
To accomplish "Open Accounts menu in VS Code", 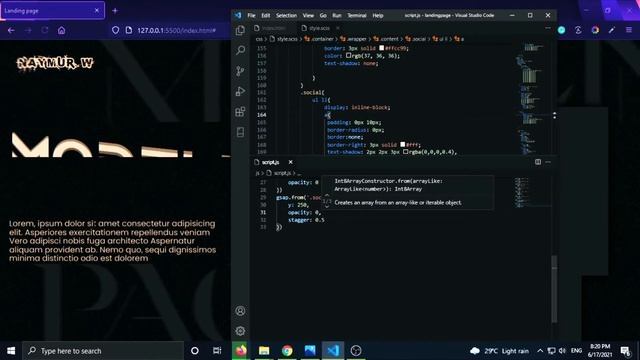I will click(240, 311).
